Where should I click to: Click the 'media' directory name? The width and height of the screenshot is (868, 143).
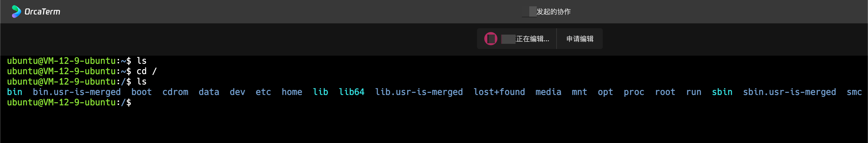[548, 92]
